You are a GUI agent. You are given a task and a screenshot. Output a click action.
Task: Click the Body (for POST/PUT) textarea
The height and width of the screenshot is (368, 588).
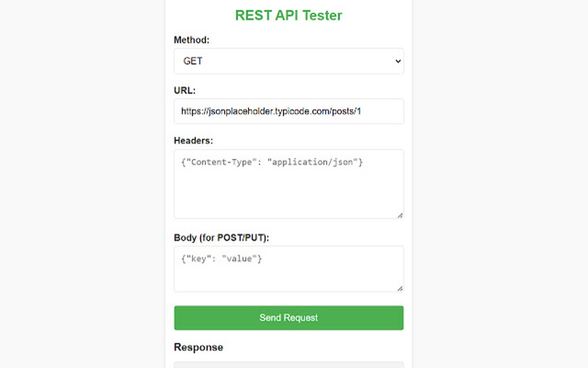[x=288, y=268]
